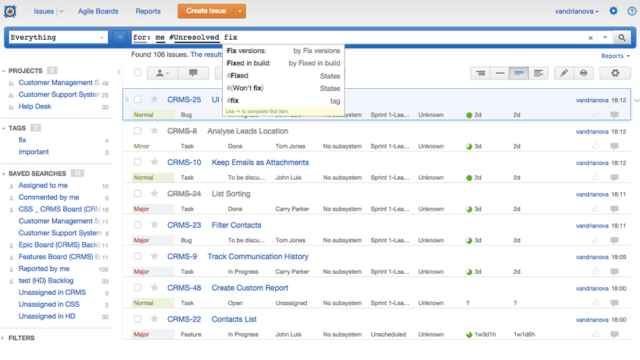Image resolution: width=640 pixels, height=360 pixels.
Task: Collapse the SAVED SEARCHES section
Action: pyautogui.click(x=4, y=174)
